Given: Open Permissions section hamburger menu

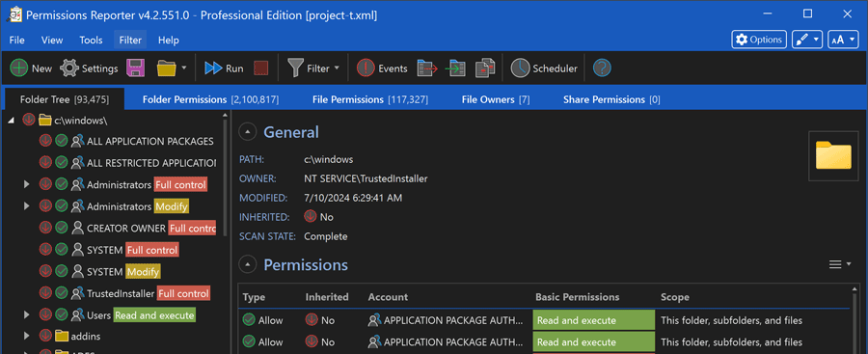Looking at the screenshot, I should pos(840,265).
